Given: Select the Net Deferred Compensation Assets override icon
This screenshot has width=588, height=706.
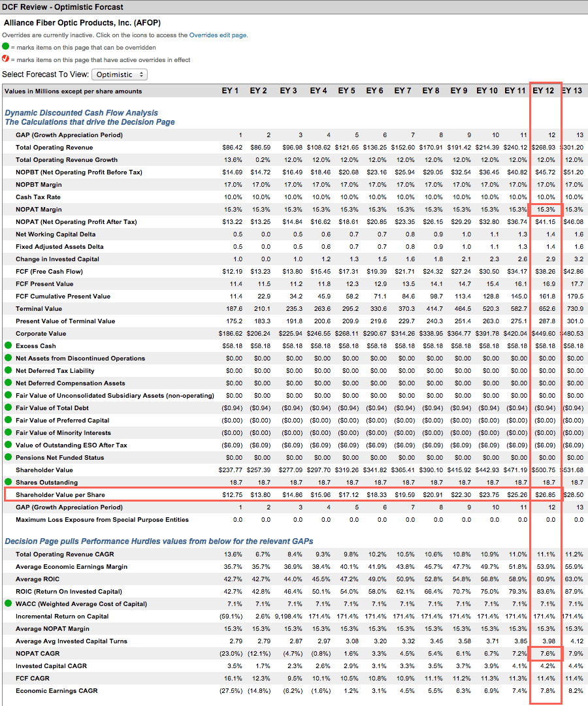Looking at the screenshot, I should (8, 383).
